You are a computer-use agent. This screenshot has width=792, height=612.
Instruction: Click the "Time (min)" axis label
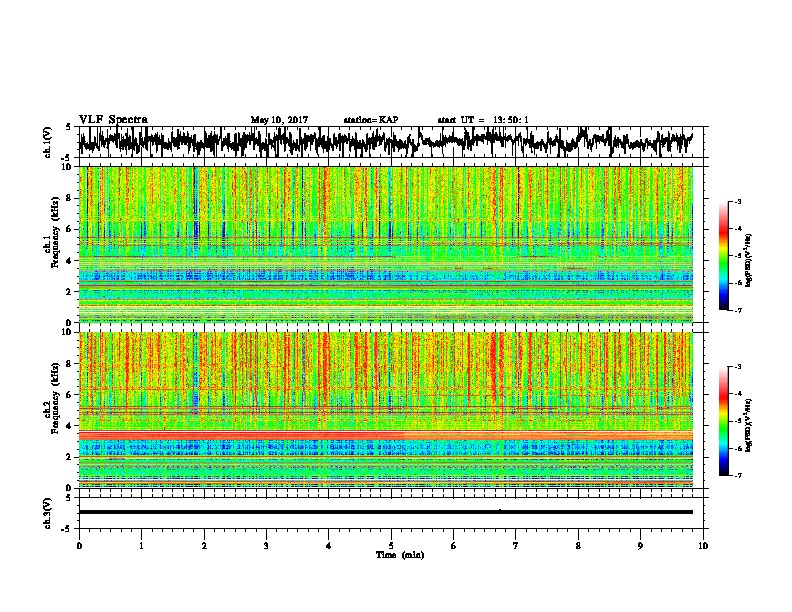(x=400, y=555)
